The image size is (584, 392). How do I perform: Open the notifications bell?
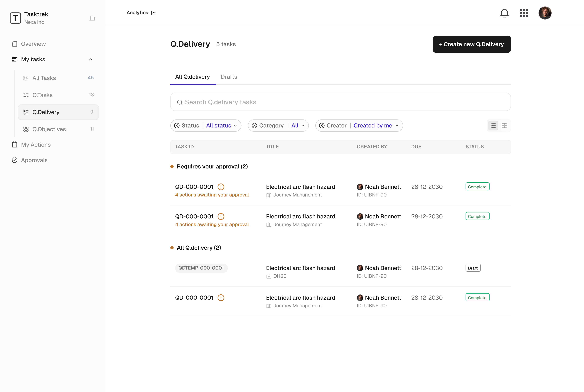coord(504,13)
